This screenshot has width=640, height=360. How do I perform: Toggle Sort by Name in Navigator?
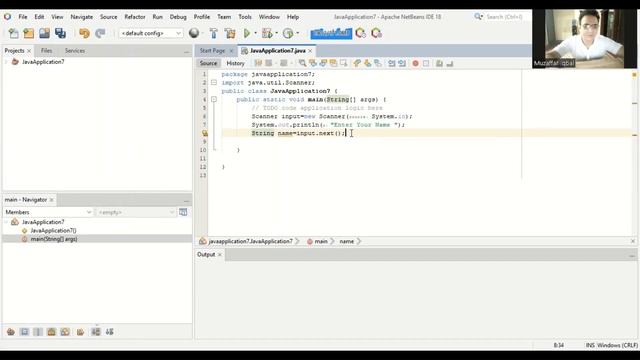click(x=96, y=332)
